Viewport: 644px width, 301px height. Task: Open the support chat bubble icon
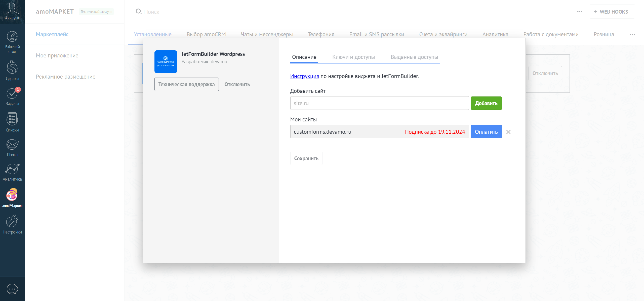point(12,289)
